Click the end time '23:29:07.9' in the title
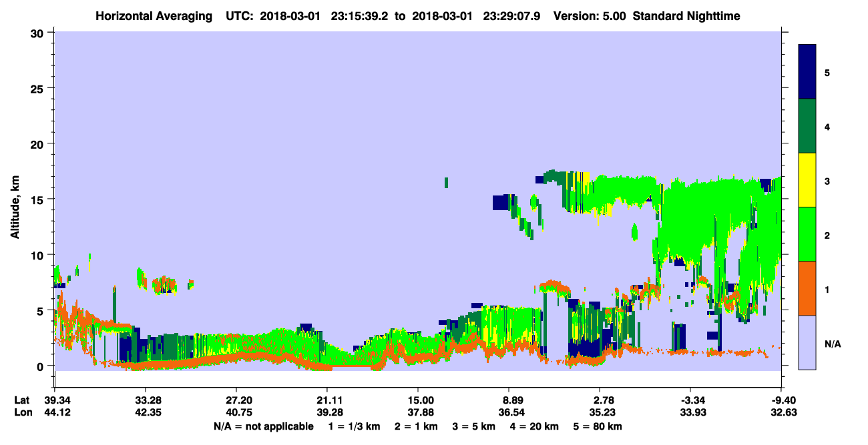 [x=513, y=15]
